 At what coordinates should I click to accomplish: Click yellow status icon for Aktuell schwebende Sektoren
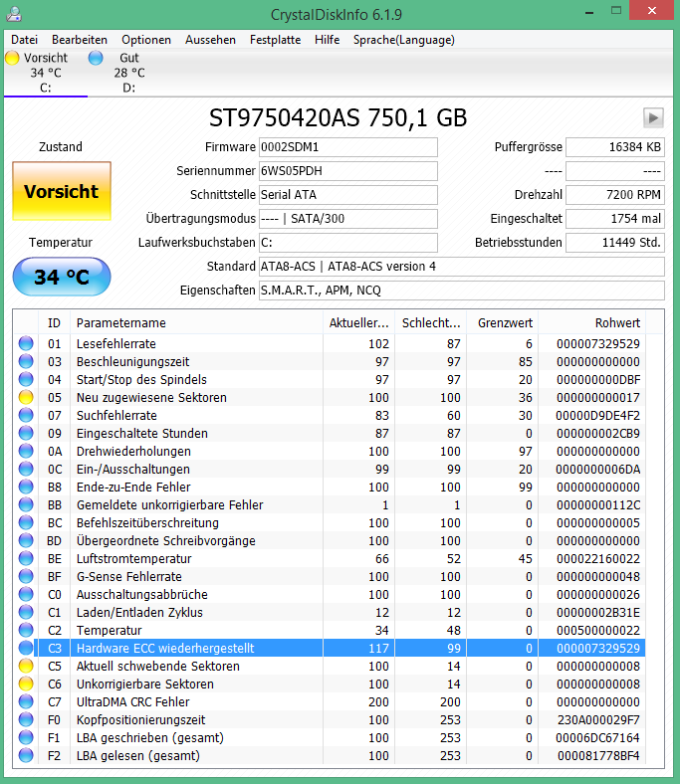click(x=26, y=666)
